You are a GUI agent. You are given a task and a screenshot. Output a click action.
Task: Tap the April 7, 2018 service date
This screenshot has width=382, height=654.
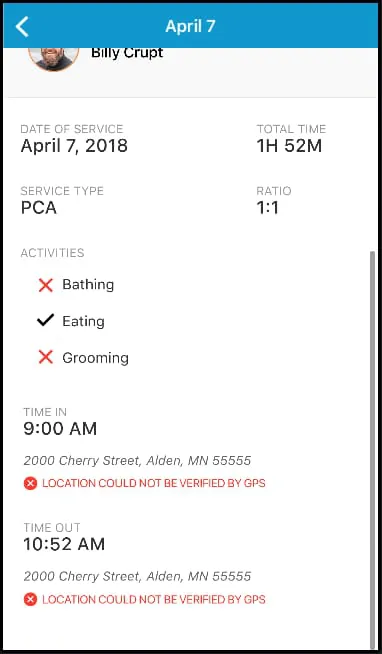pyautogui.click(x=74, y=146)
